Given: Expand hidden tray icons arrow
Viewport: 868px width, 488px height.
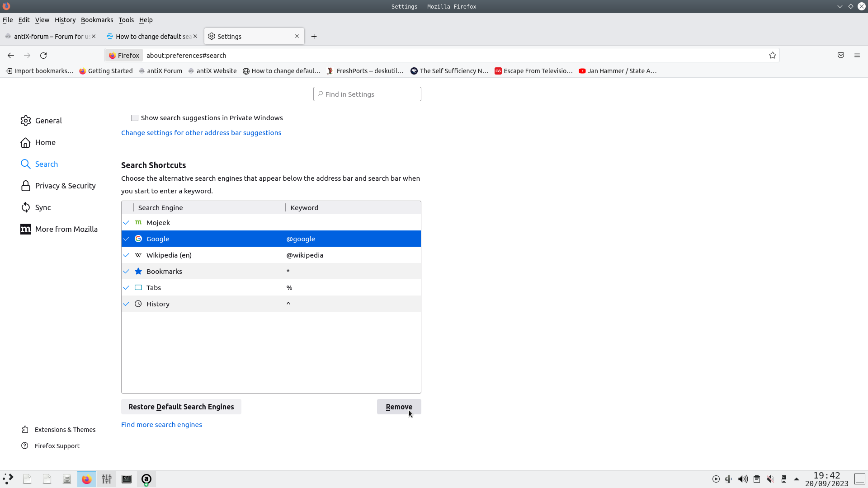Looking at the screenshot, I should (797, 479).
